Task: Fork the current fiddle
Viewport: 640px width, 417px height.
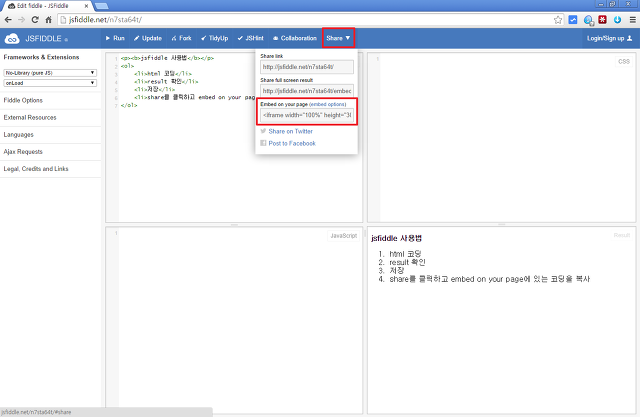Action: (181, 38)
